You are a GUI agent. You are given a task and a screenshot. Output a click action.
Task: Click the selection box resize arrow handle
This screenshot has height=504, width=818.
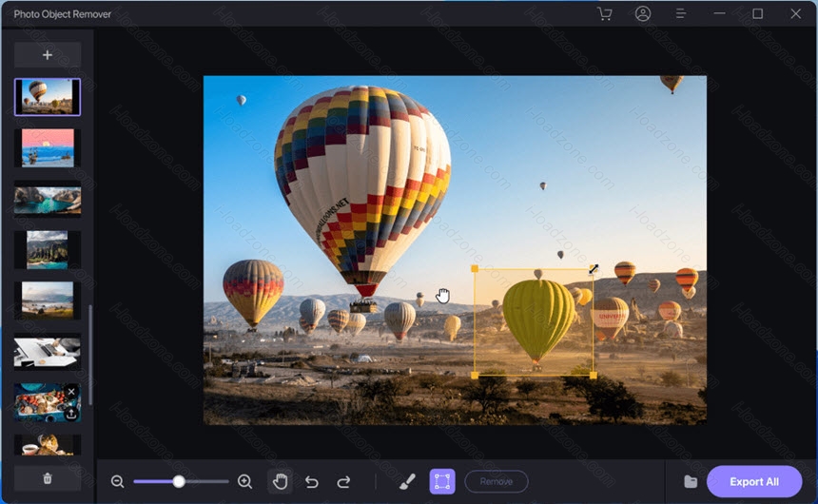click(594, 269)
